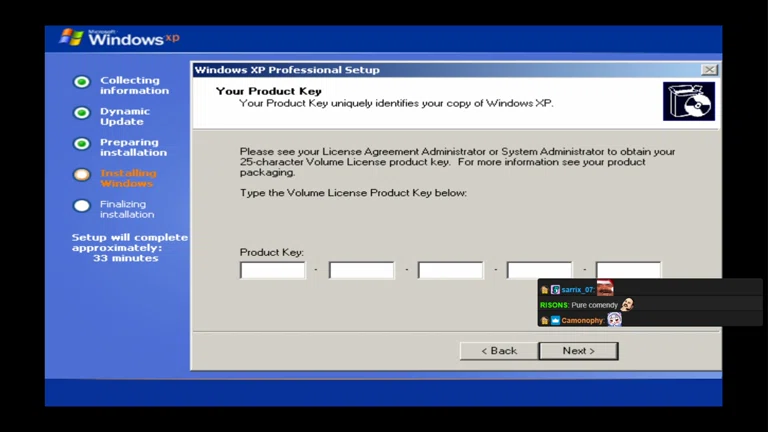Click the 'Your Product Key' heading
768x432 pixels.
click(268, 91)
